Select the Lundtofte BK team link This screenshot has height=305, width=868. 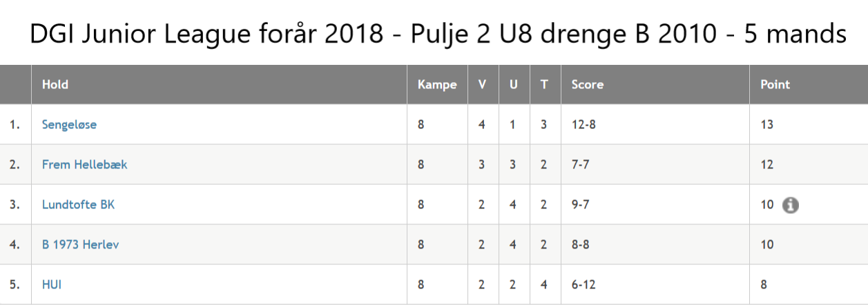[x=78, y=205]
